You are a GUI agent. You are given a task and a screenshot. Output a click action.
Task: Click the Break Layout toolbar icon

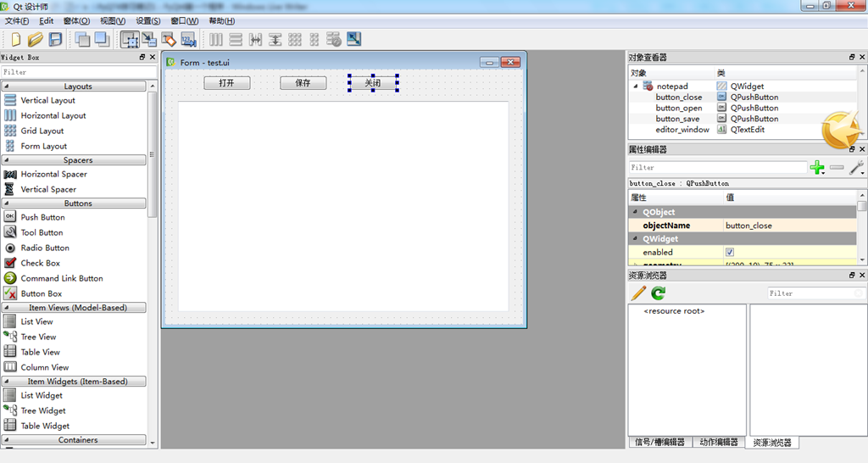pyautogui.click(x=334, y=39)
